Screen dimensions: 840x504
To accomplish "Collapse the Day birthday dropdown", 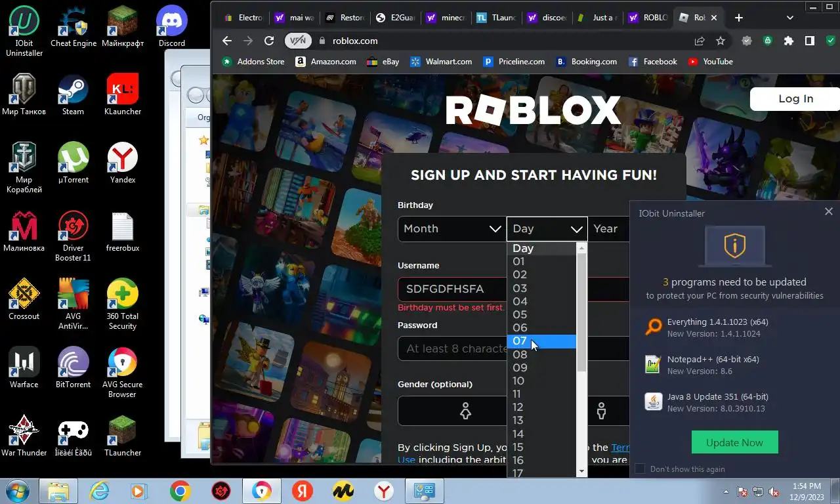I will point(547,228).
